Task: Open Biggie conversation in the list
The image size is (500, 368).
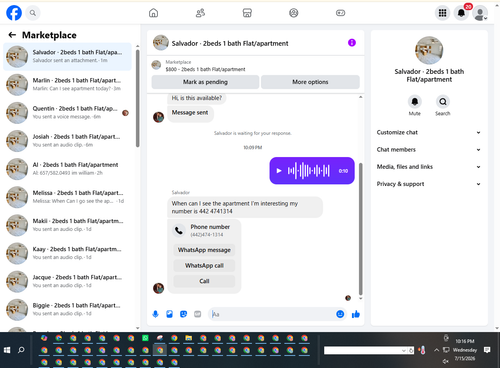Action: [67, 309]
